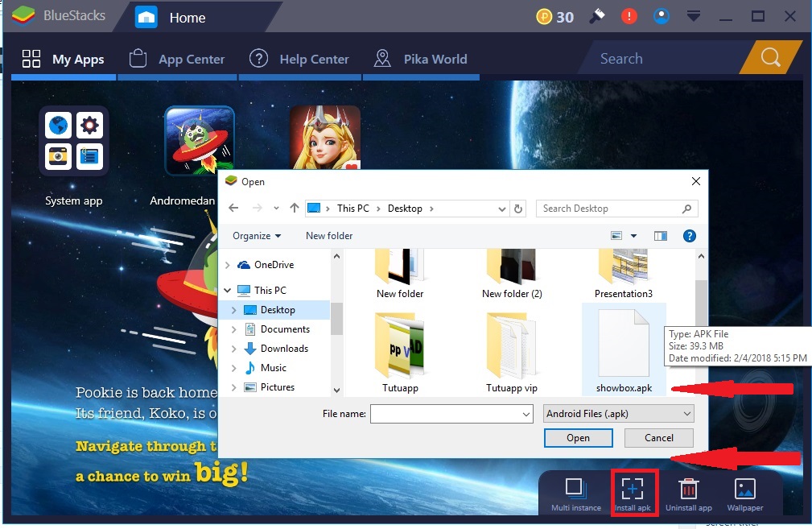Click the pin icon in title bar
Image resolution: width=812 pixels, height=529 pixels.
597,16
